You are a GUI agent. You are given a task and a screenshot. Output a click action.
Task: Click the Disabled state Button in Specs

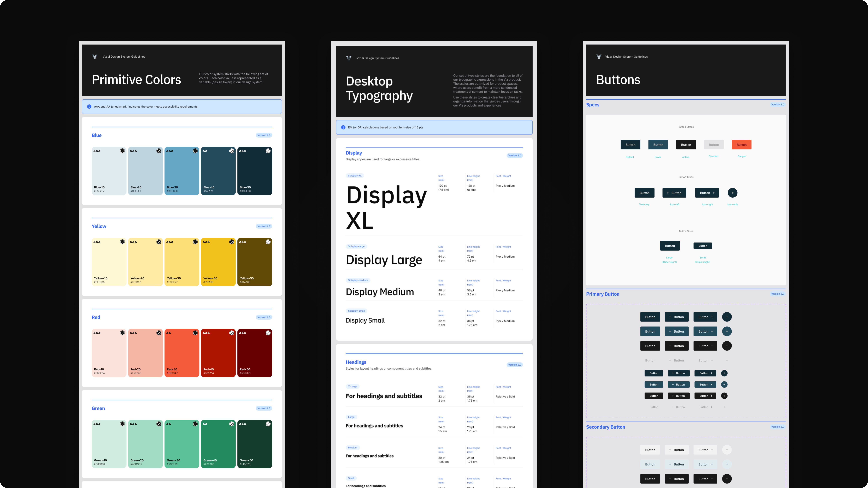(714, 144)
